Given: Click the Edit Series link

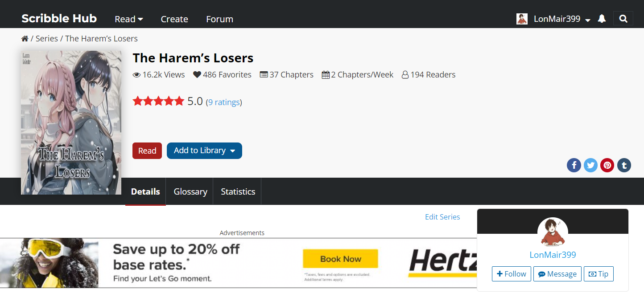Looking at the screenshot, I should click(442, 217).
